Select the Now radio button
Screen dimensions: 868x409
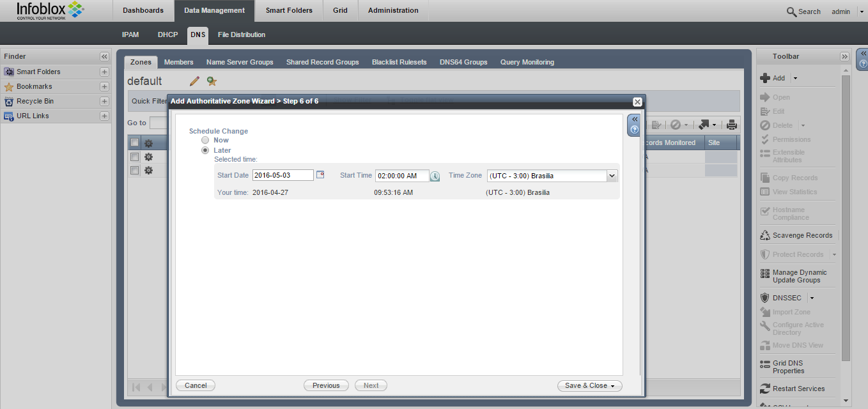coord(205,140)
